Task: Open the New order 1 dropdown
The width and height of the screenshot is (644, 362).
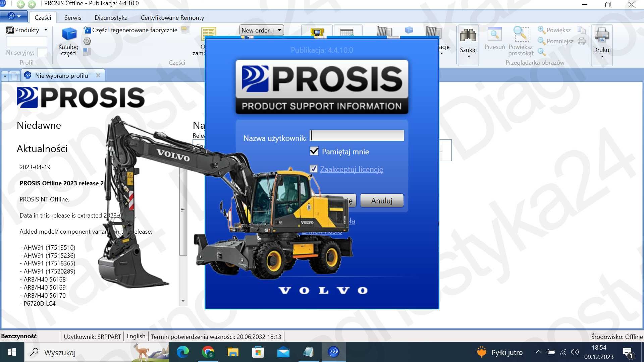Action: 262,30
